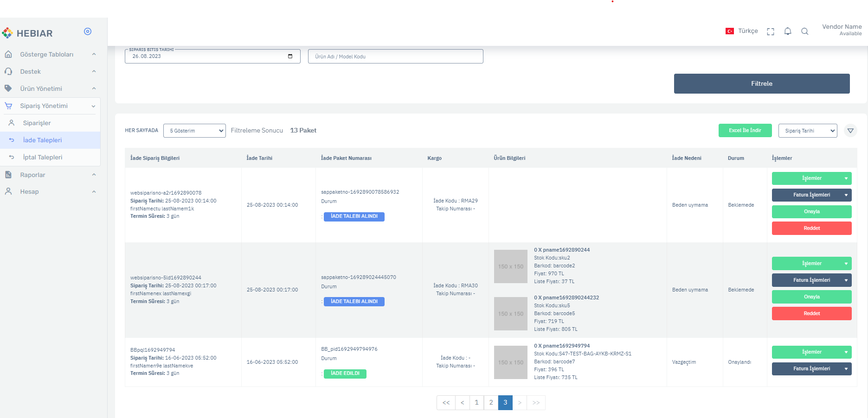Click the İptal Talepleri return arrow icon
Screen dimensions: 868x418
pos(12,157)
